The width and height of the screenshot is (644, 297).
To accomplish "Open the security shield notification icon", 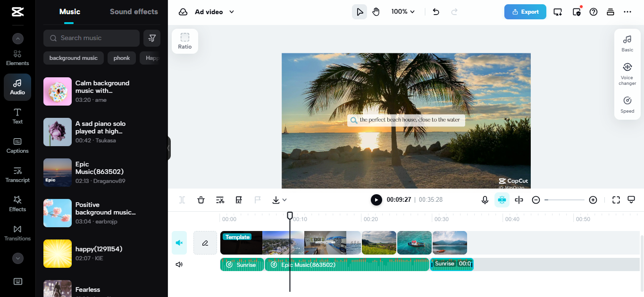I will point(577,12).
